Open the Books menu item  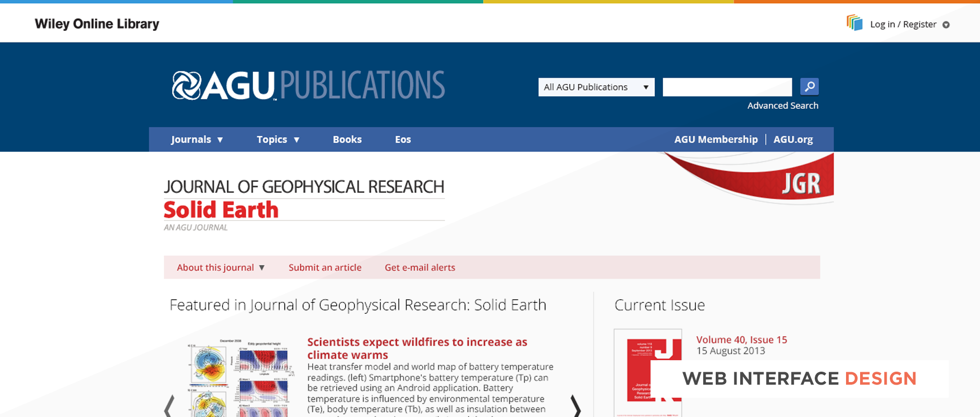pos(347,140)
